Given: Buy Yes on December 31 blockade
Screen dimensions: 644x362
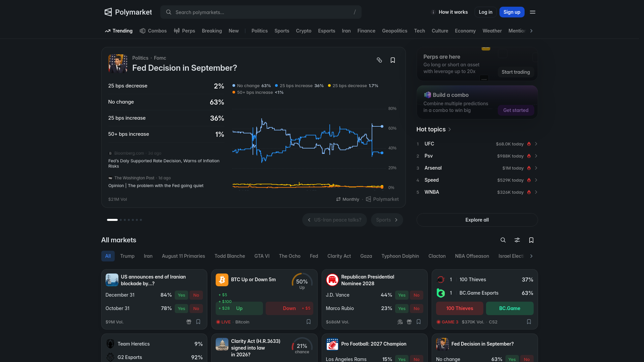Looking at the screenshot, I should (x=181, y=295).
